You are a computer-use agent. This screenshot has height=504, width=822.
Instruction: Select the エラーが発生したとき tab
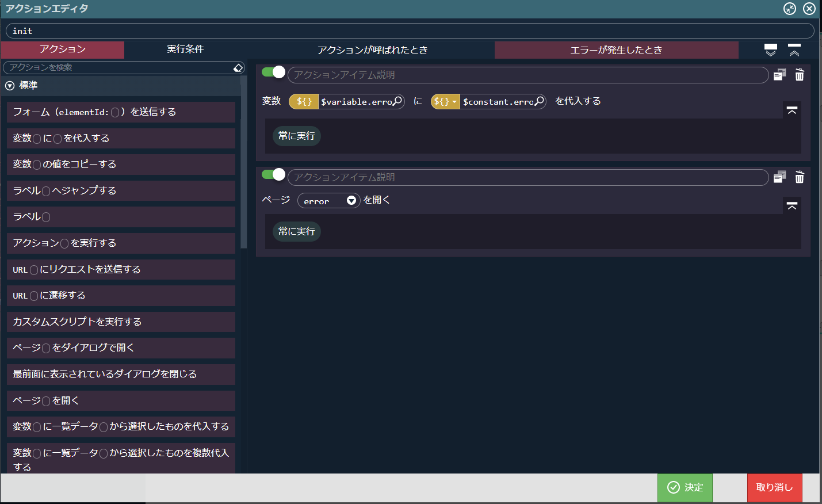point(616,50)
